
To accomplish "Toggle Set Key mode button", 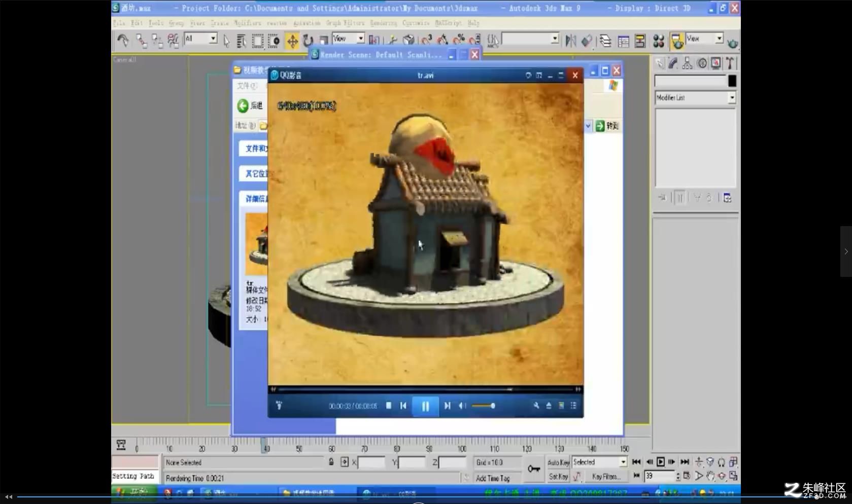I will 558,477.
